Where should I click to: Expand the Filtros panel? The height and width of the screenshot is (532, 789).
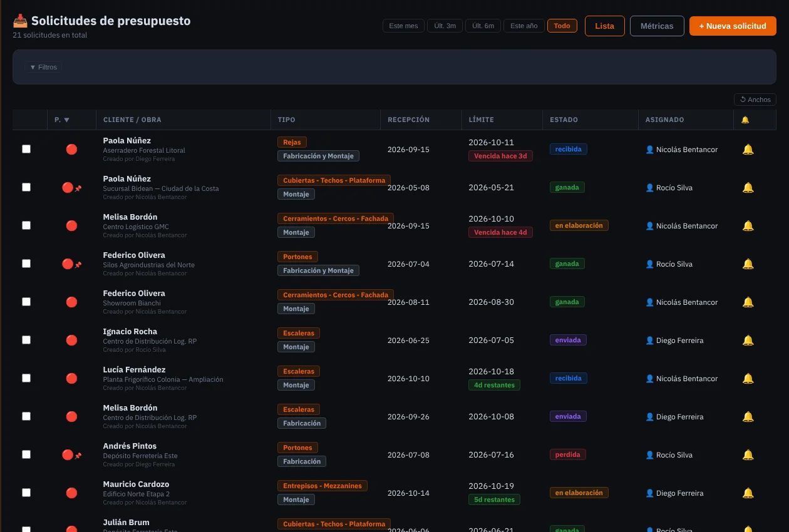(x=43, y=67)
